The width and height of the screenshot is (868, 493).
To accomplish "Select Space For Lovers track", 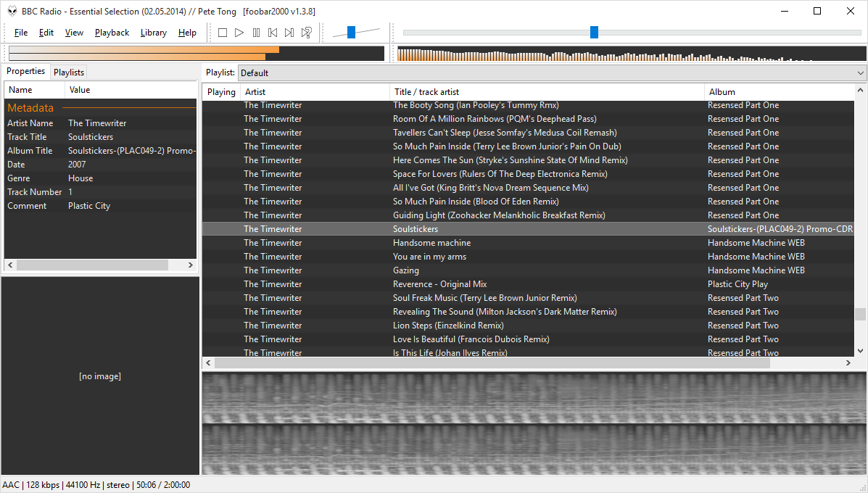I will point(528,174).
